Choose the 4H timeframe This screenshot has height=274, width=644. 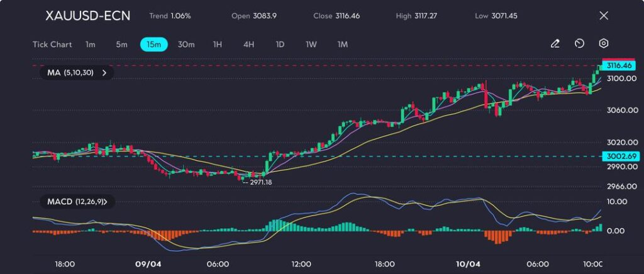[249, 45]
